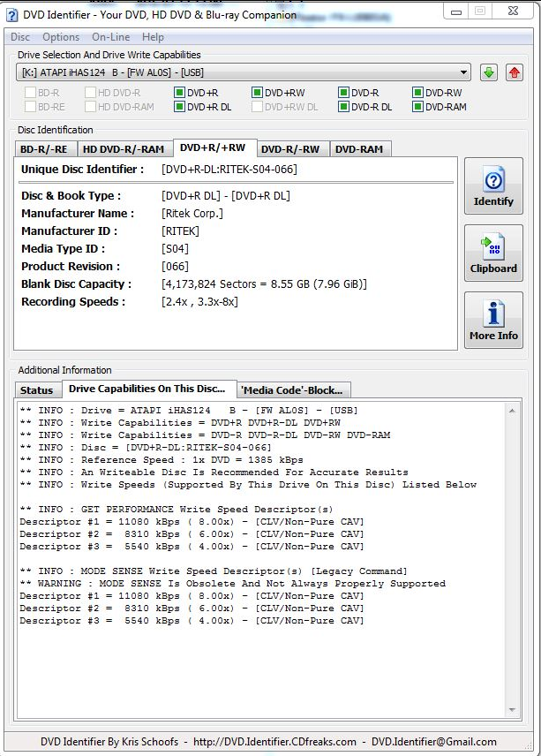Click the MODE SENSE Is Obsolete warning line

tap(233, 584)
